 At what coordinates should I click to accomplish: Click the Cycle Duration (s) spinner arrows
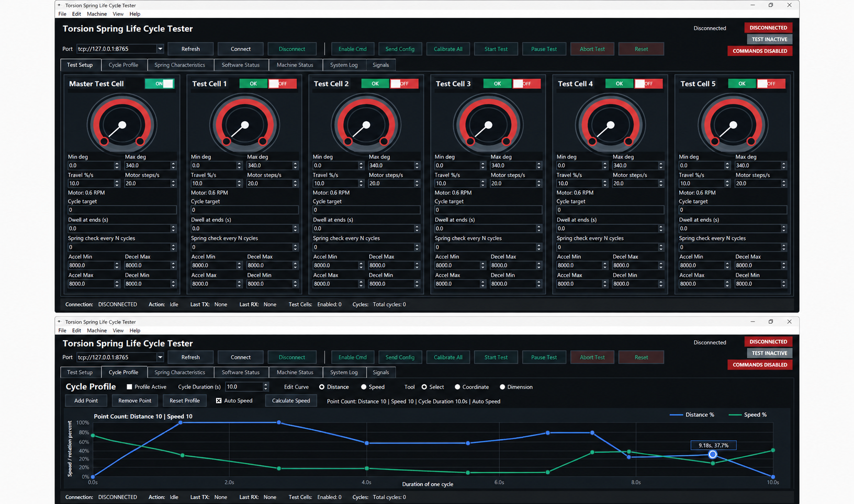point(265,387)
